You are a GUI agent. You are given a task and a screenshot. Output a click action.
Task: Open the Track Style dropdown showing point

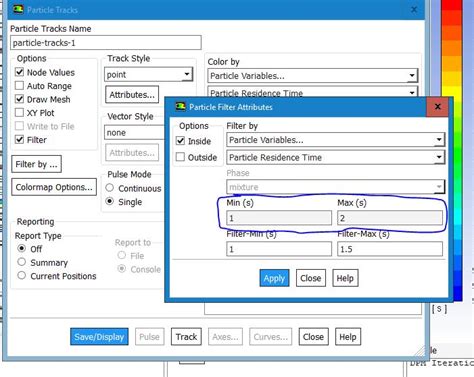[x=149, y=74]
